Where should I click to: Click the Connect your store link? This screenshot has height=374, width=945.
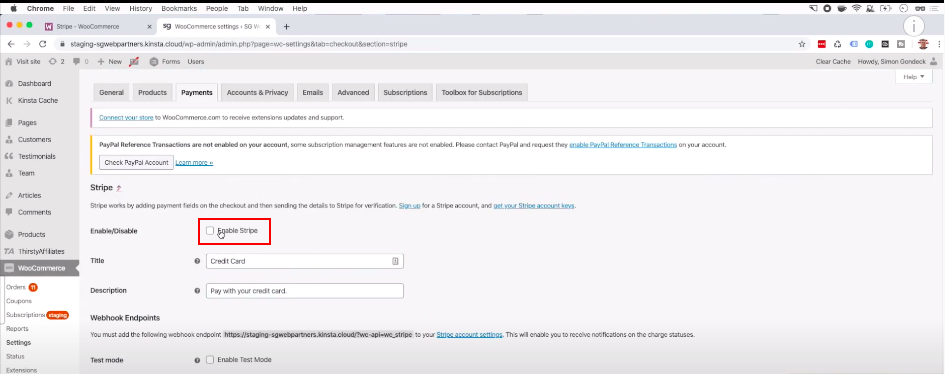coord(126,117)
